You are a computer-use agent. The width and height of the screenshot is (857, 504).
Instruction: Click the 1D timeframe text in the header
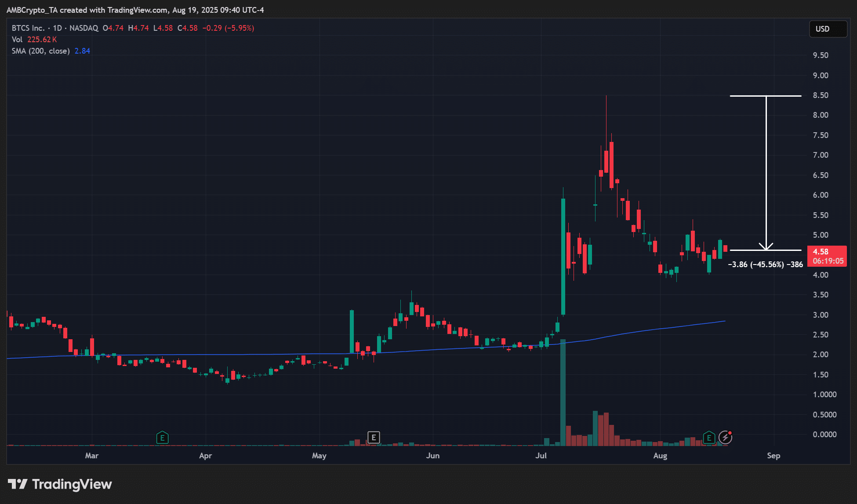[58, 28]
